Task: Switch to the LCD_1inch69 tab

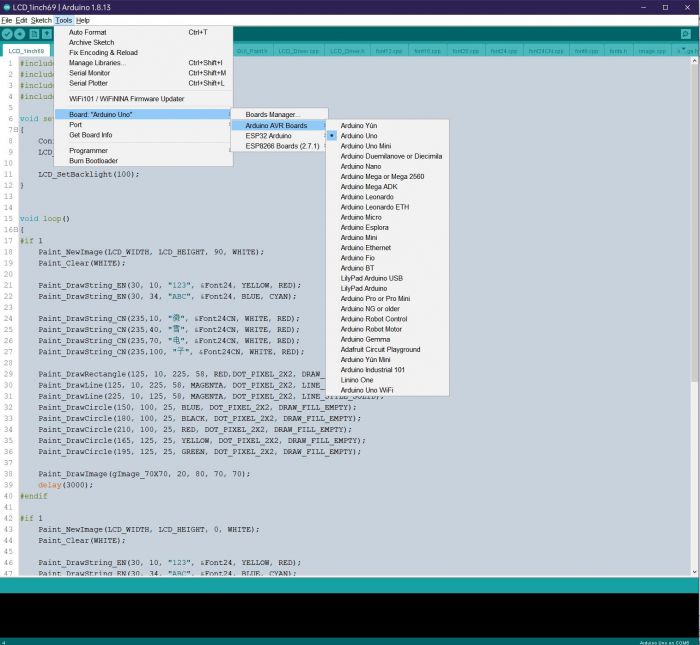Action: click(x=26, y=51)
